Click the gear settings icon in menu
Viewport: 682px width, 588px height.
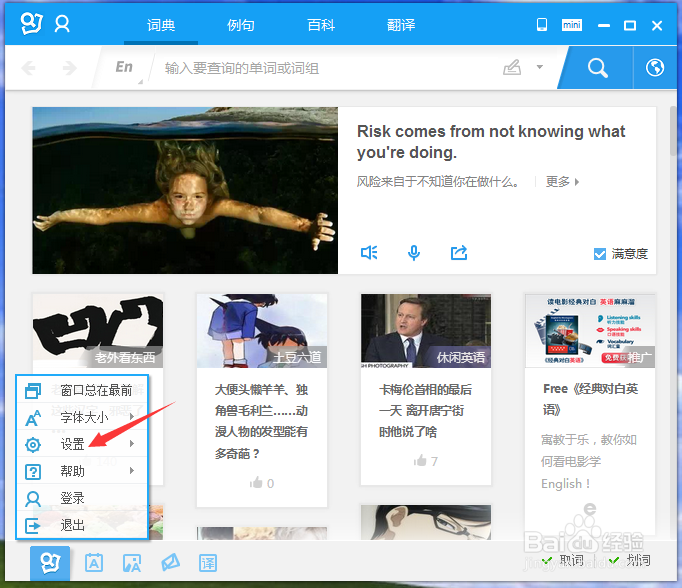click(x=33, y=444)
